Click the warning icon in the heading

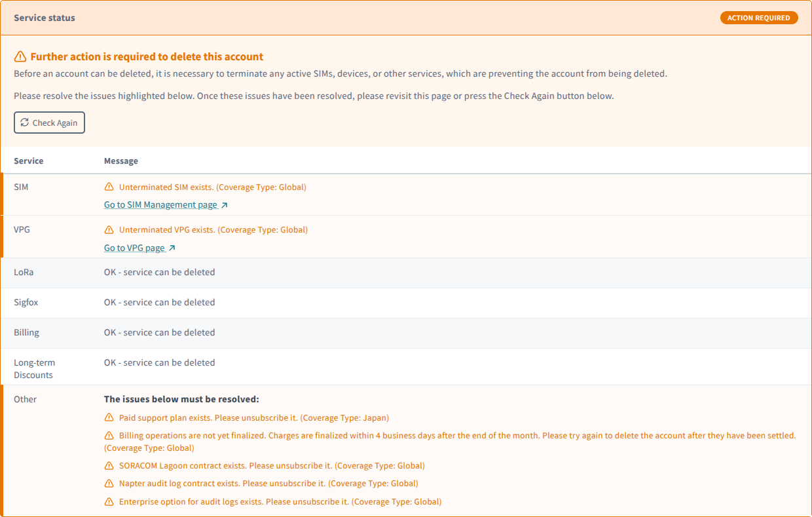(x=20, y=56)
